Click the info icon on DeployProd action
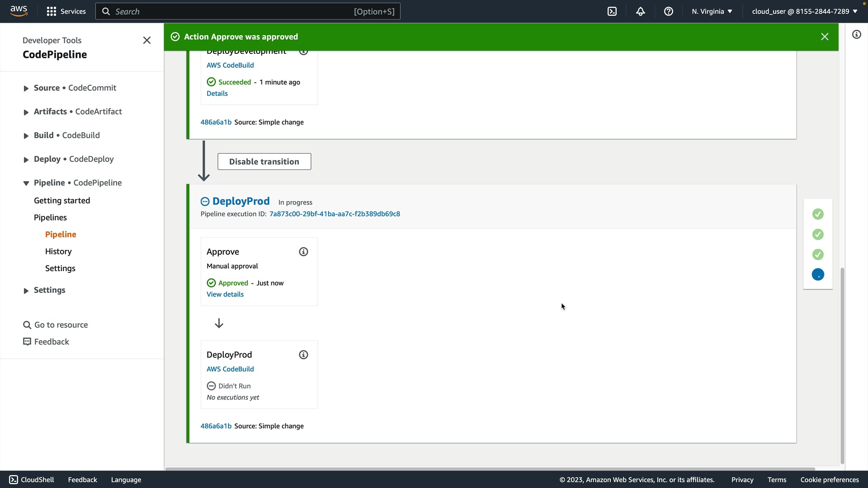 click(x=303, y=355)
